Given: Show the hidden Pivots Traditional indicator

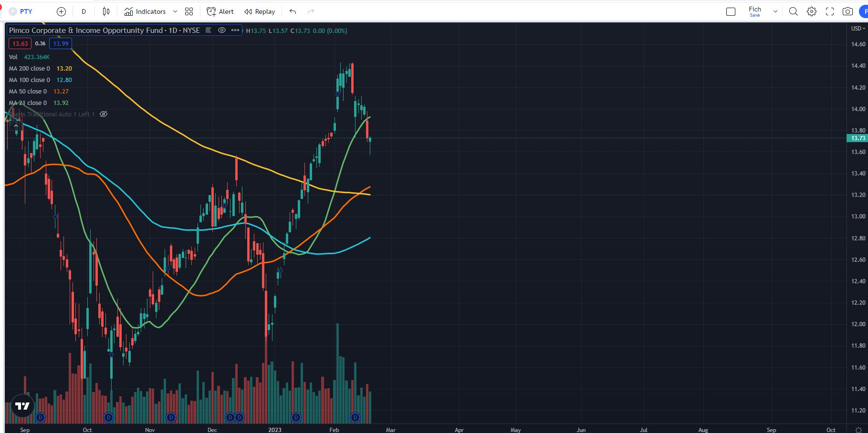Looking at the screenshot, I should click(104, 114).
